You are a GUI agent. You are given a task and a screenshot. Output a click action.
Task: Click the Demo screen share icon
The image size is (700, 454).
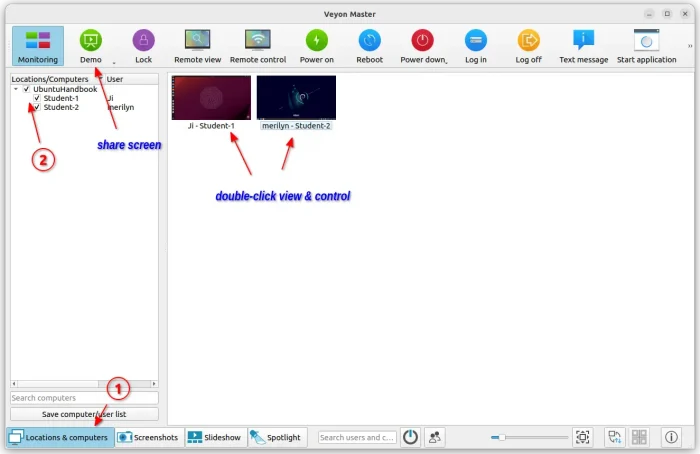(91, 41)
